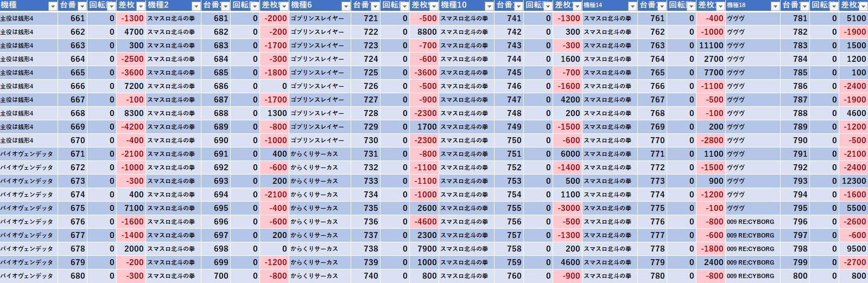Viewport: 868px width, 283px height.
Task: Select 009 RE:CYBORG cell in row 796
Action: [753, 222]
